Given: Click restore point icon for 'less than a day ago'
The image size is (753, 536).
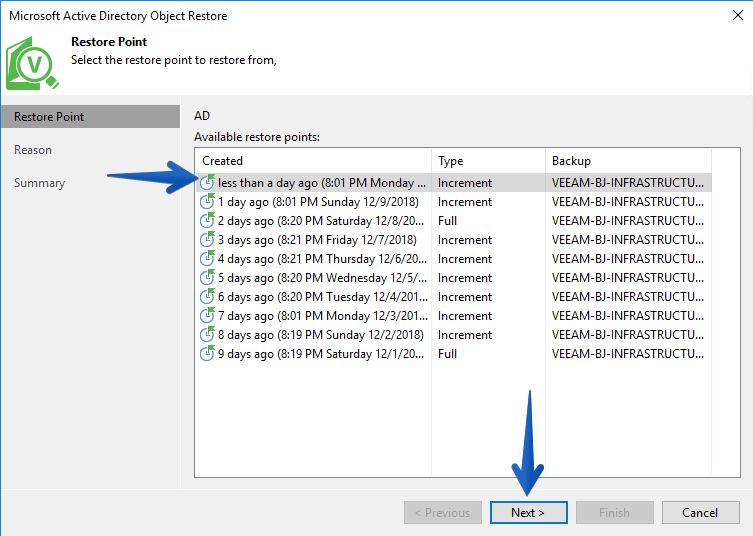Looking at the screenshot, I should pos(207,182).
